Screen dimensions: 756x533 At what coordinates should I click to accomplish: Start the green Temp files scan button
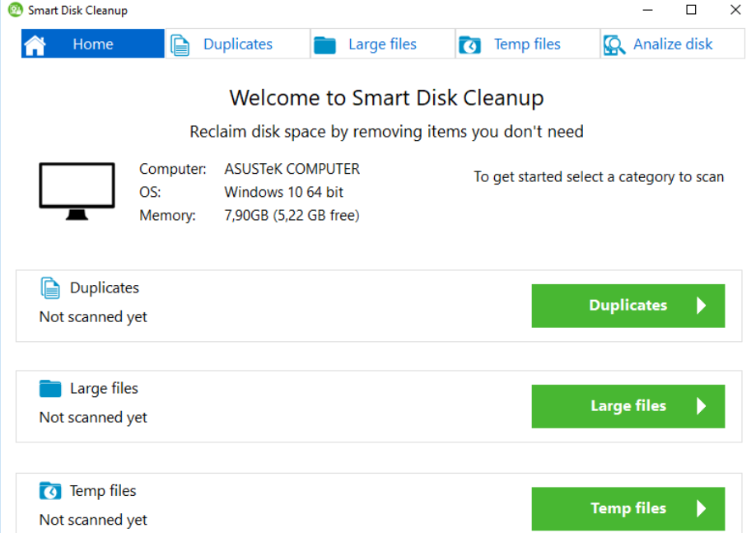coord(628,508)
